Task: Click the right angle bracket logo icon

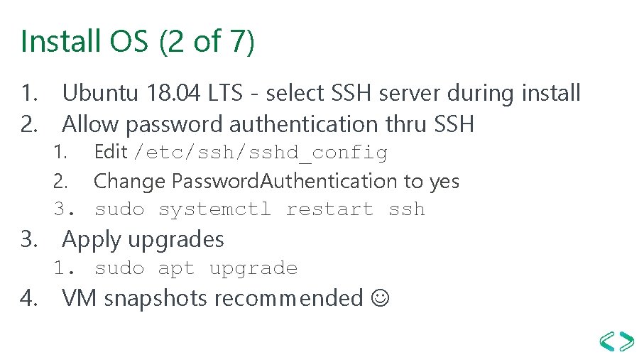Action: coord(626,341)
